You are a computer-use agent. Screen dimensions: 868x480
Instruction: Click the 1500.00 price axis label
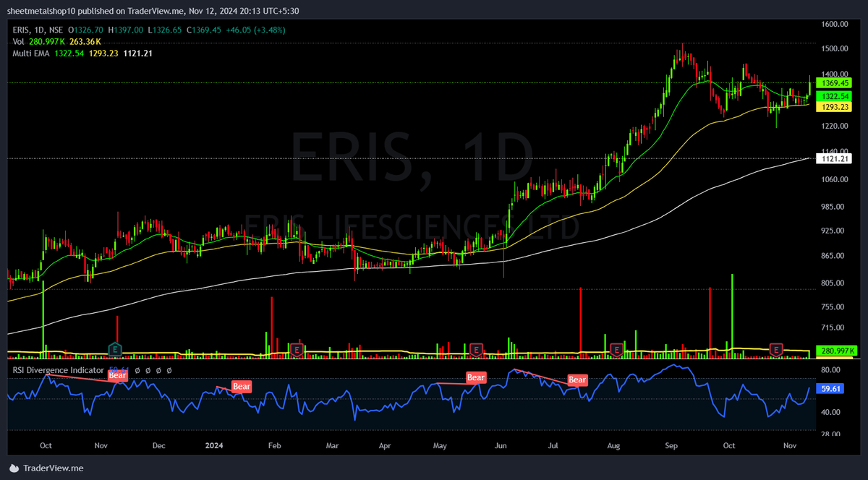(835, 49)
